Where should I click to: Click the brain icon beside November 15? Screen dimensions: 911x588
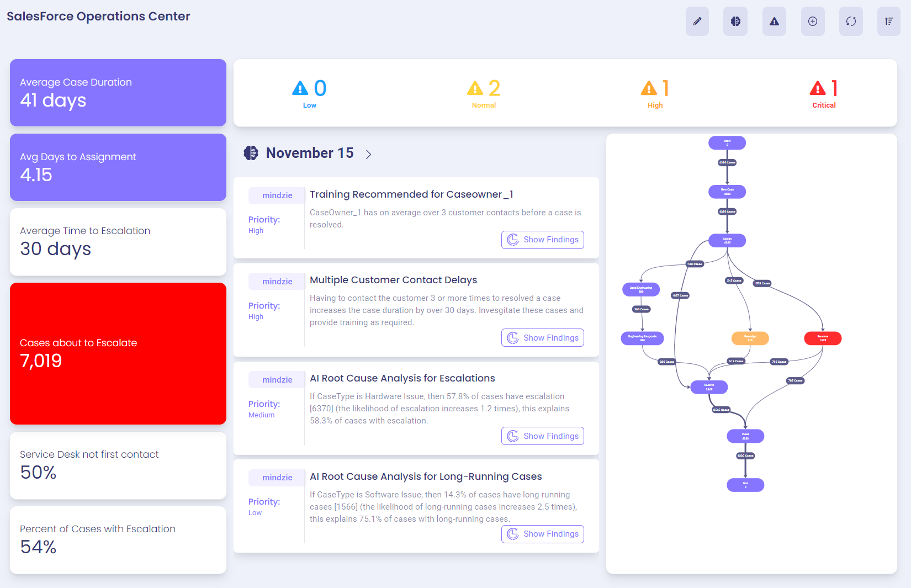point(251,153)
